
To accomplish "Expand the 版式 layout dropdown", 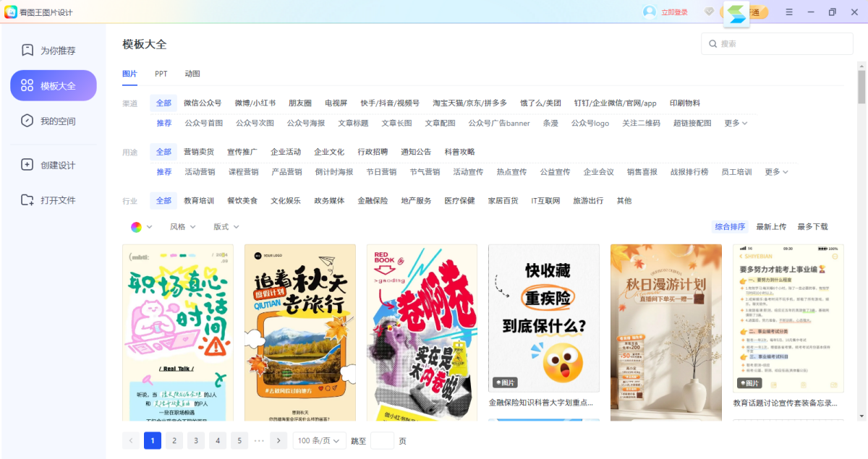I will click(x=226, y=227).
